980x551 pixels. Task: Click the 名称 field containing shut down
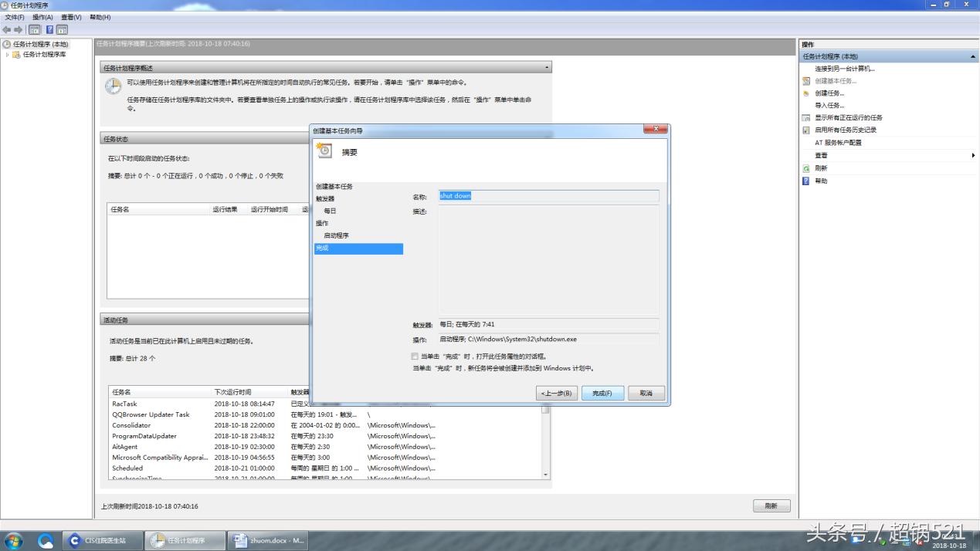[548, 196]
